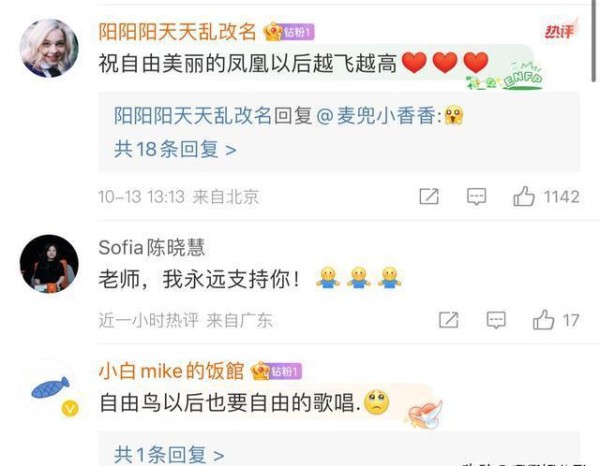Like the 阳阳阳天天乱改名 comment with 1142 likes
The image size is (600, 466).
coord(523,196)
